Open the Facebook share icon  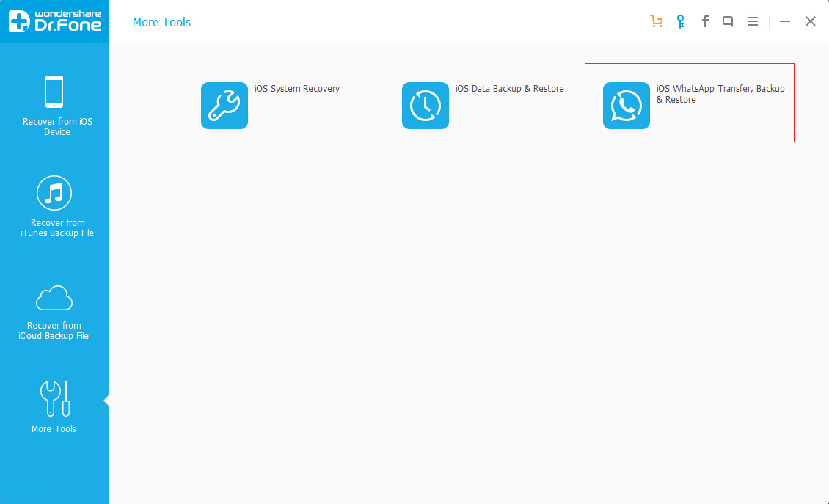[x=705, y=21]
